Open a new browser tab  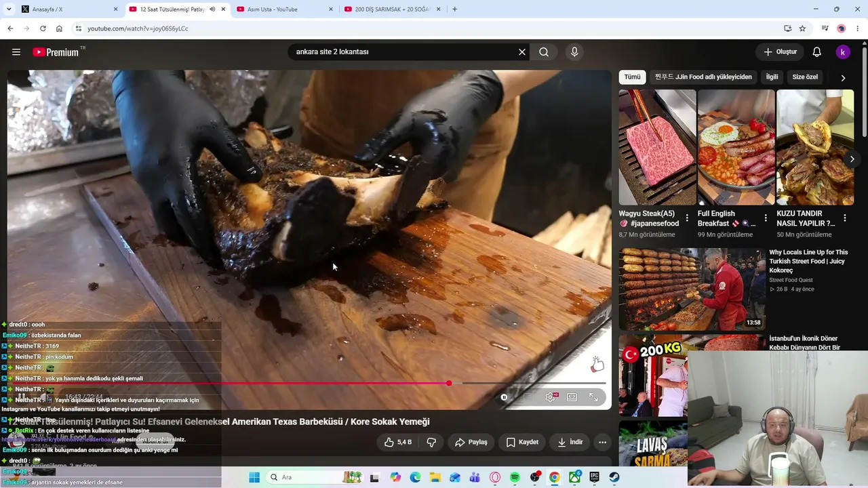coord(454,9)
